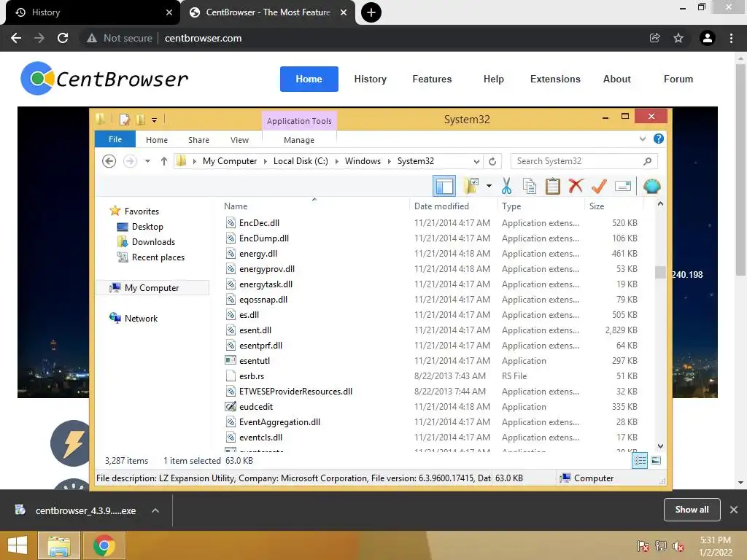Viewport: 747px width, 560px height.
Task: Select Downloads in the navigation pane
Action: pos(153,242)
